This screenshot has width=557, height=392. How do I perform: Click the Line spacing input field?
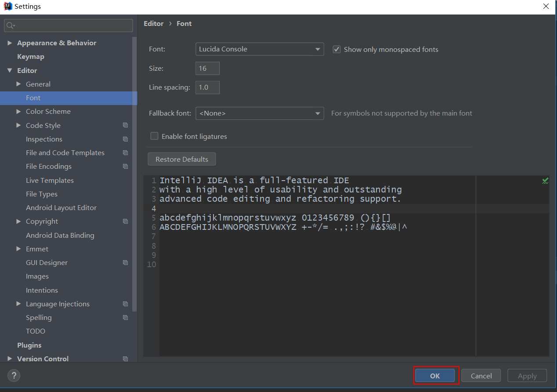coord(207,87)
